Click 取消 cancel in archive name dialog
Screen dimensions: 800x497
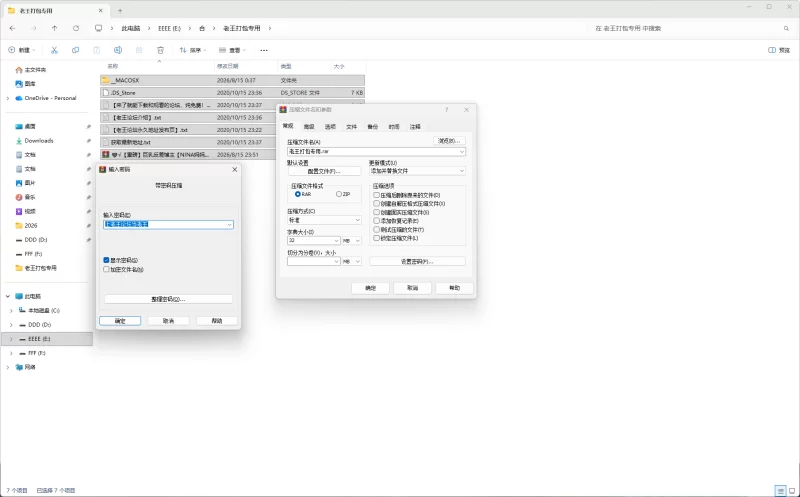[x=412, y=288]
